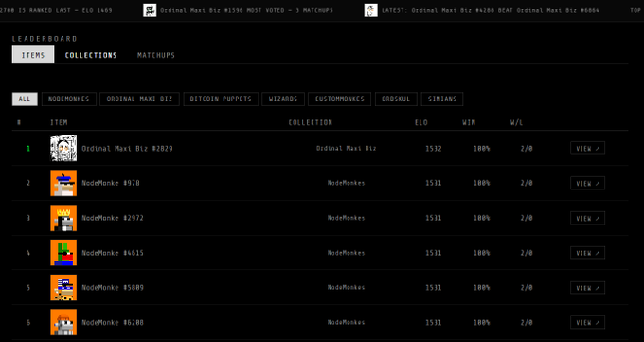Click item name 'NodeMonke #5889'
Image resolution: width=644 pixels, height=342 pixels.
pos(113,288)
